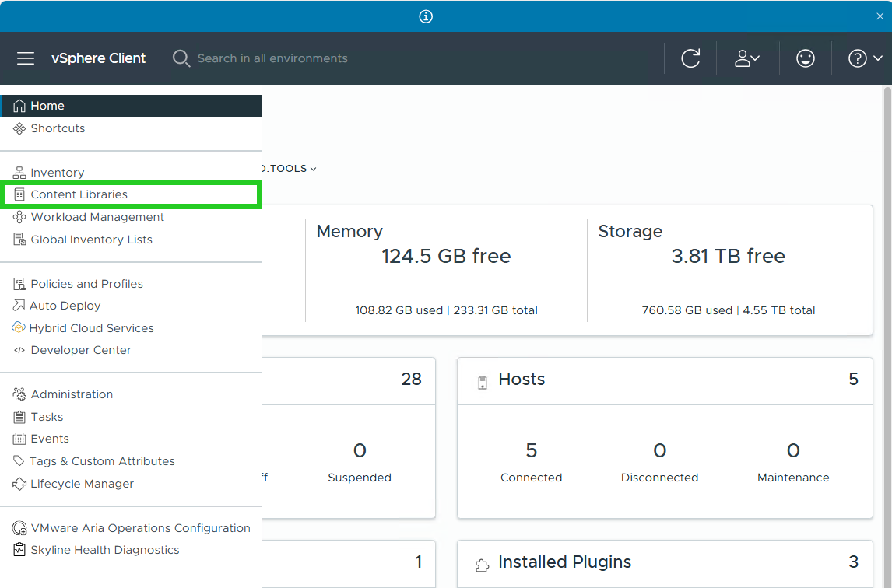
Task: Open VMware Aria Operations Configuration
Action: click(140, 527)
